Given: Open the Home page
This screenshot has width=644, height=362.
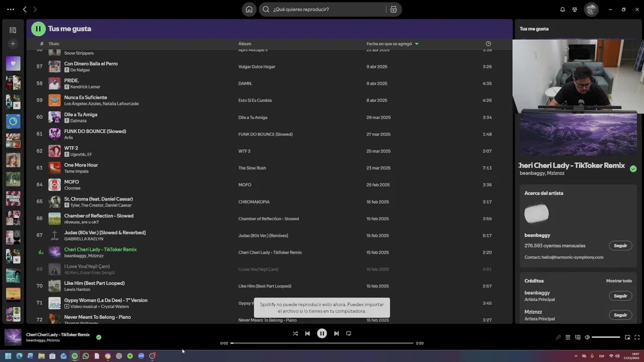Looking at the screenshot, I should click(x=249, y=9).
